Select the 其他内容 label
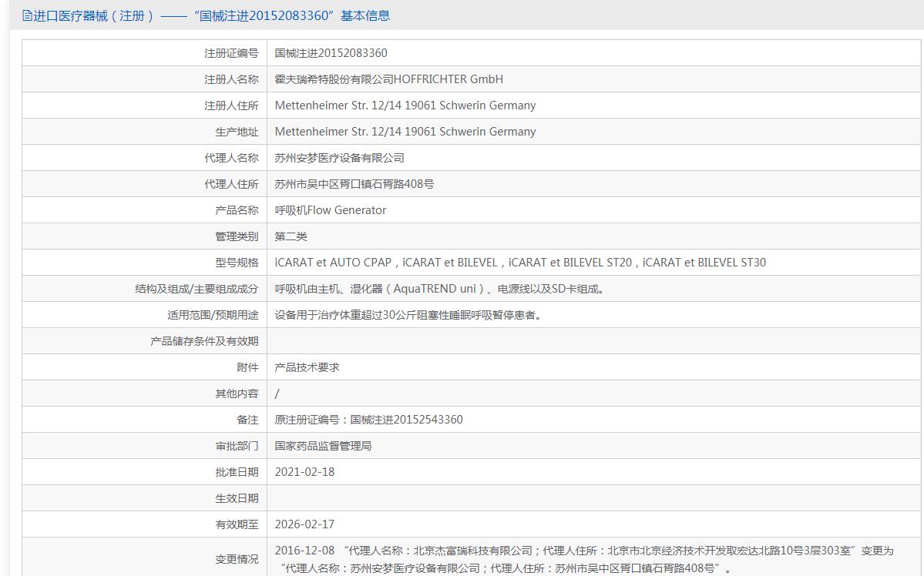This screenshot has width=924, height=576. coord(237,394)
